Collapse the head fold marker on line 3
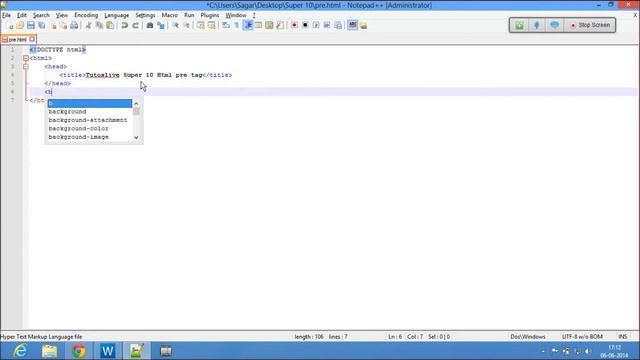The height and width of the screenshot is (360, 640). click(x=26, y=67)
